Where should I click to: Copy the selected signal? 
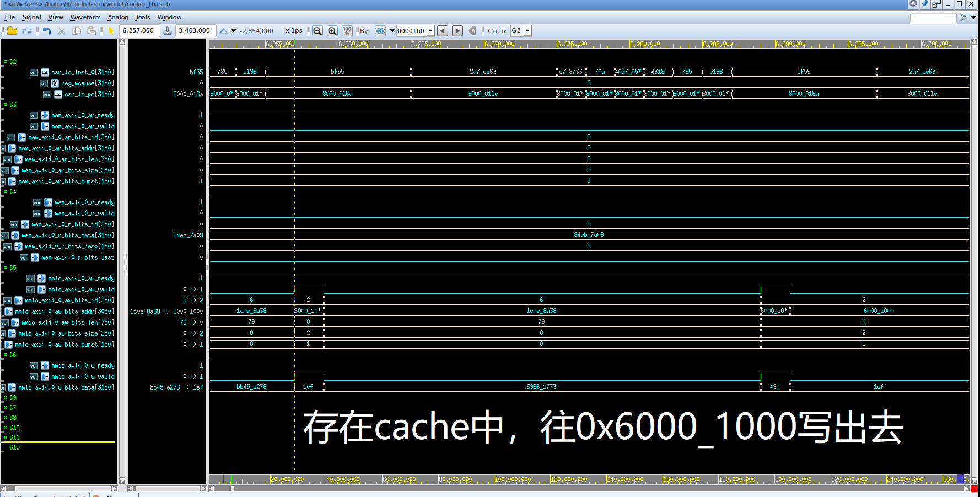[77, 30]
